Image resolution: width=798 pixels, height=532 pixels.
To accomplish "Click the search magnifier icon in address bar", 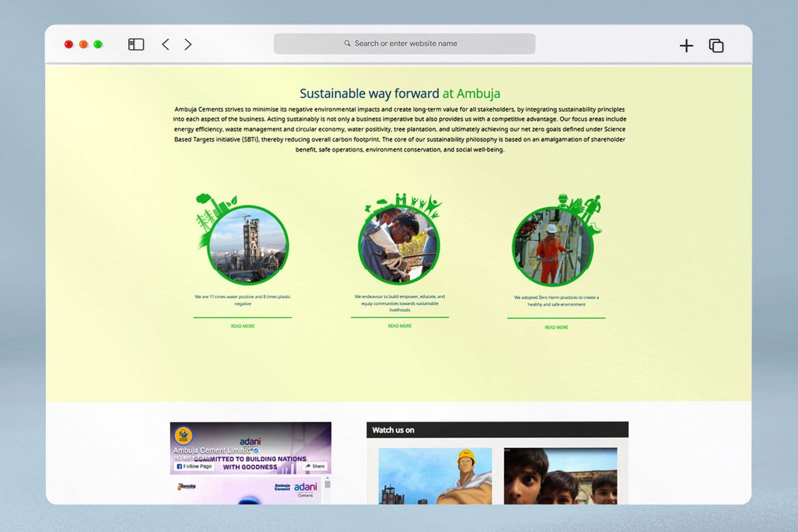I will tap(347, 43).
